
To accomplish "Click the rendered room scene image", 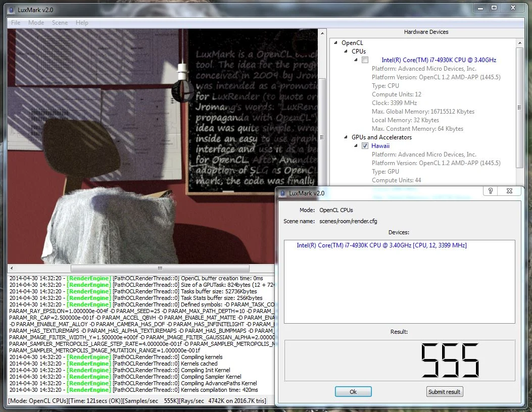I will click(x=163, y=146).
